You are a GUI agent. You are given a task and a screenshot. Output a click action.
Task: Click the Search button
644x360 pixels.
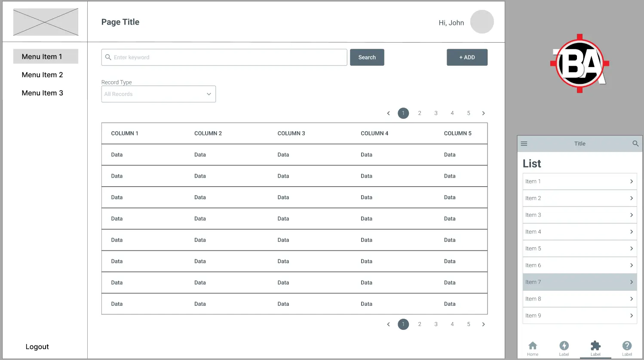[x=367, y=57]
